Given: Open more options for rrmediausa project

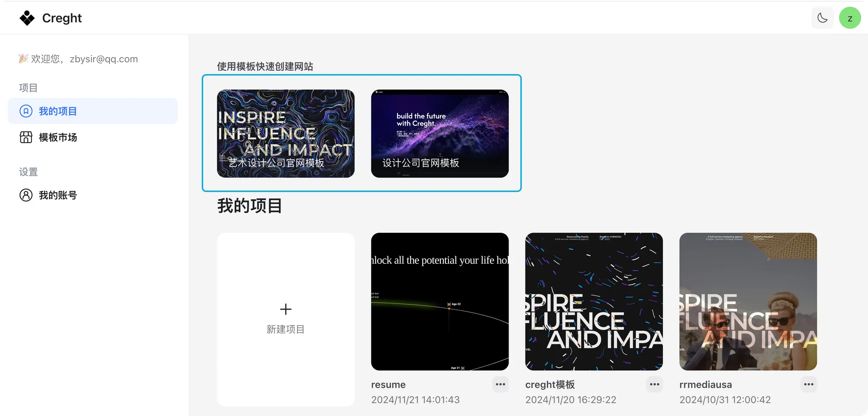Looking at the screenshot, I should (x=809, y=385).
